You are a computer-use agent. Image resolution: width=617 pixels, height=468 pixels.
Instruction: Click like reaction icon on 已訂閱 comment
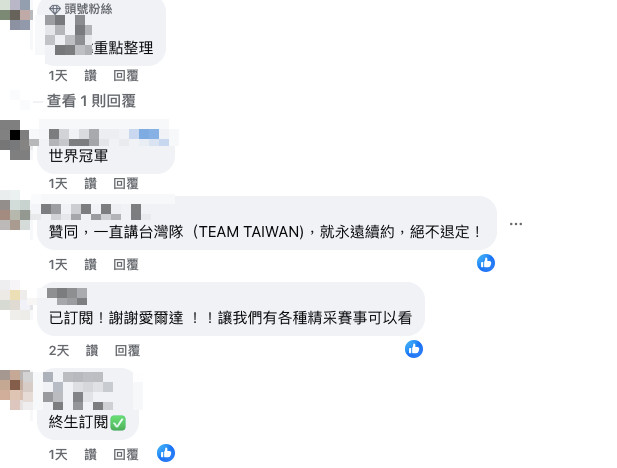pyautogui.click(x=414, y=349)
